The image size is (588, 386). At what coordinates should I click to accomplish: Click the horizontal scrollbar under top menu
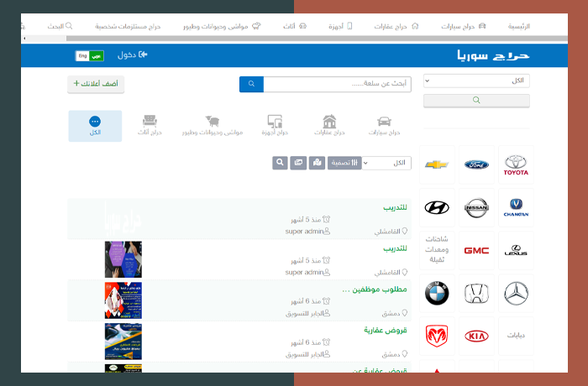(317, 39)
